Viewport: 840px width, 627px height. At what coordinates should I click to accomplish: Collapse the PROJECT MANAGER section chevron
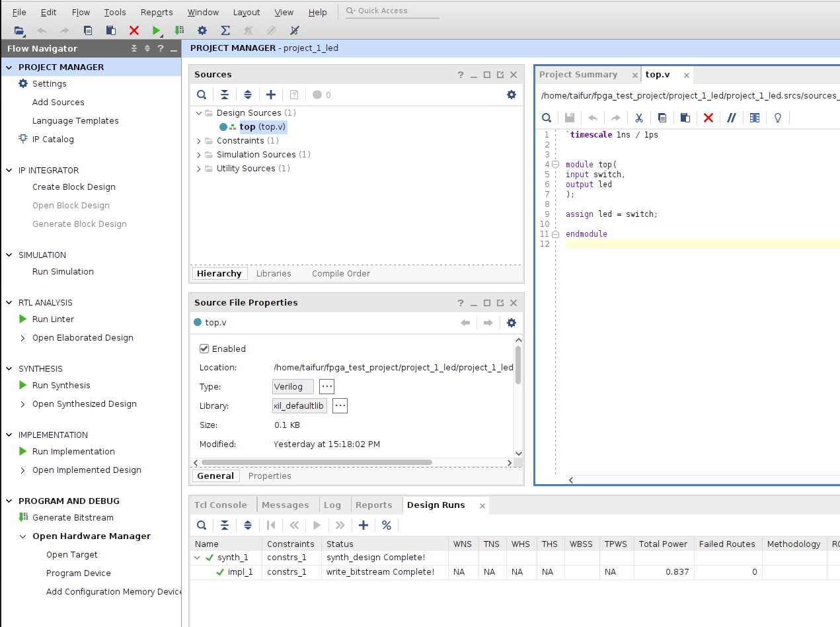[x=9, y=67]
